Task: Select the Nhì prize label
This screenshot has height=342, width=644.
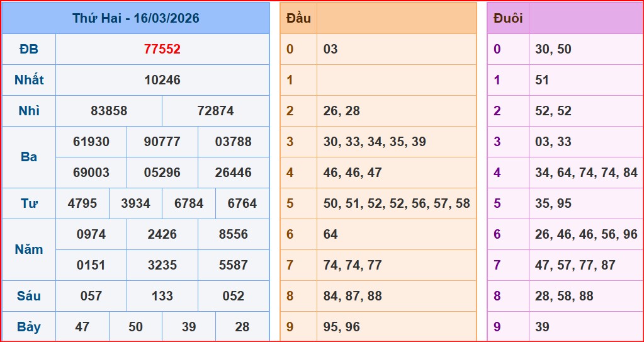Action: pos(29,111)
